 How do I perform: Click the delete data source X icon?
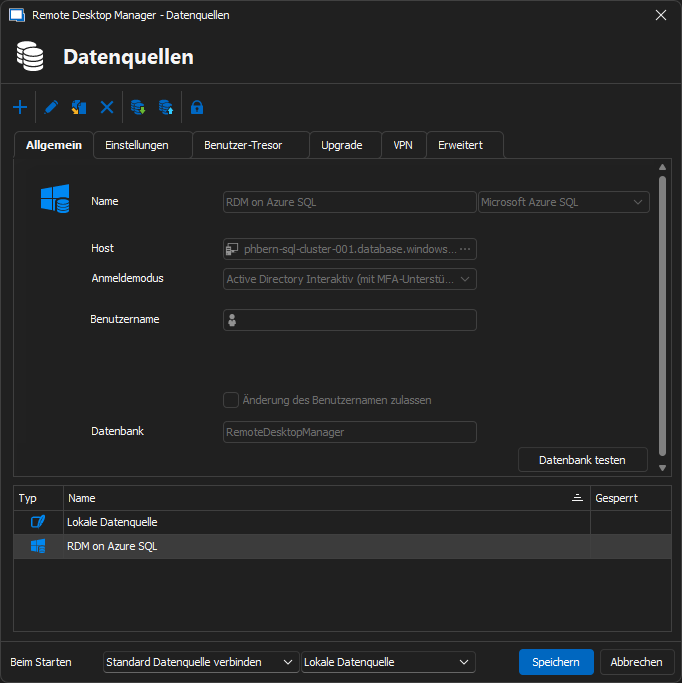point(107,107)
